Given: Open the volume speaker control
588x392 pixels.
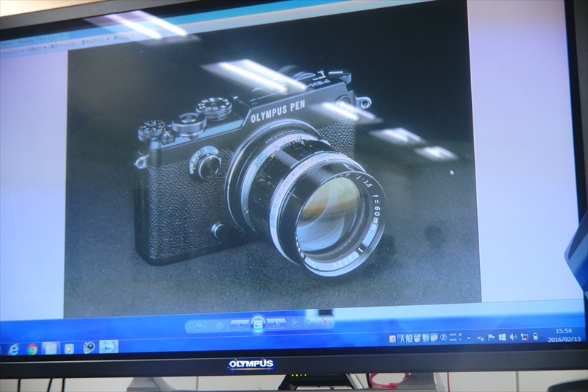Looking at the screenshot, I should [513, 337].
